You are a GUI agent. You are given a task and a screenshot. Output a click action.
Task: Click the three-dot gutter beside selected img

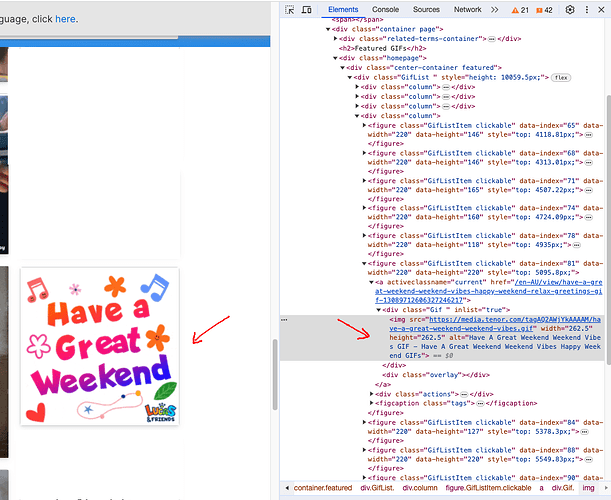click(284, 320)
